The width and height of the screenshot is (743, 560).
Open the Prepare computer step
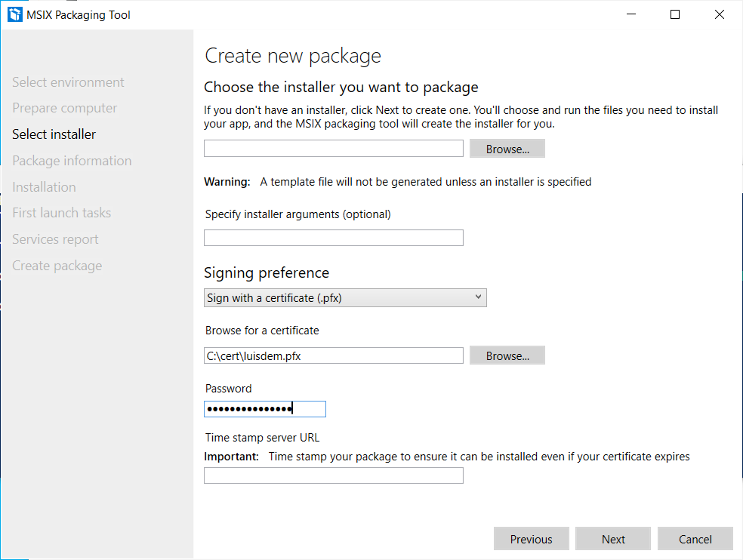pos(64,108)
